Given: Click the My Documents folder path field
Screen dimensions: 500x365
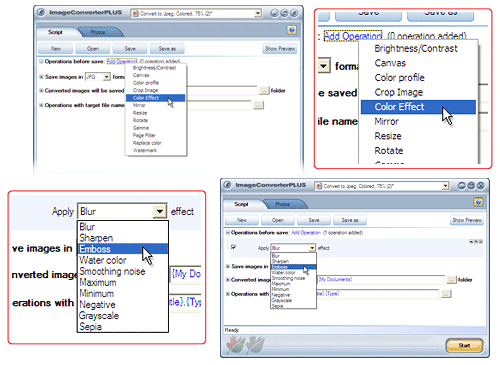Looking at the screenshot, I should pos(380,279).
